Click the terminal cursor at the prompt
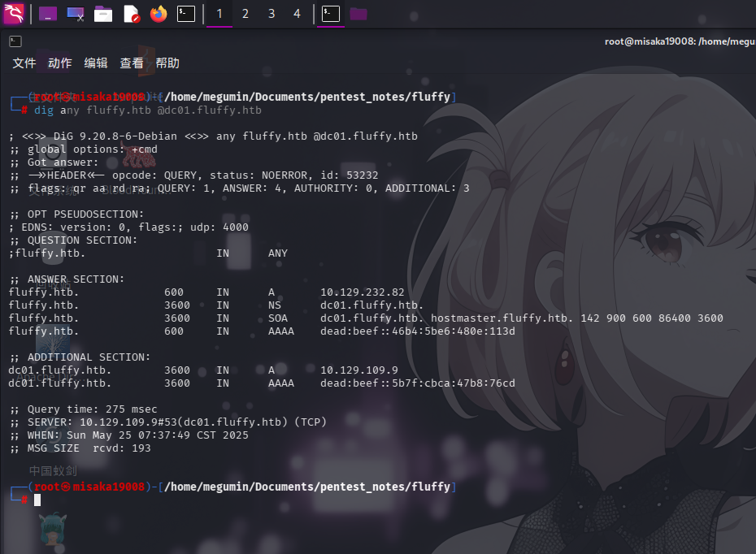756x554 pixels. [x=37, y=500]
